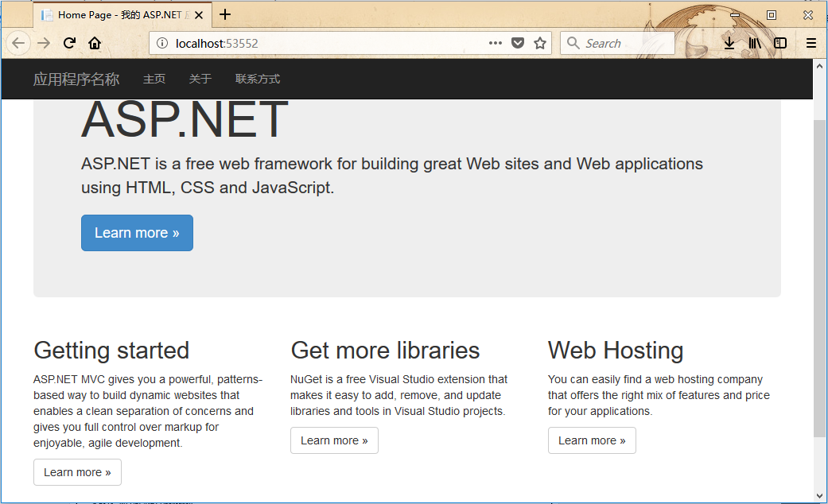Click the 主页 navigation link
The height and width of the screenshot is (504, 828).
[x=154, y=79]
